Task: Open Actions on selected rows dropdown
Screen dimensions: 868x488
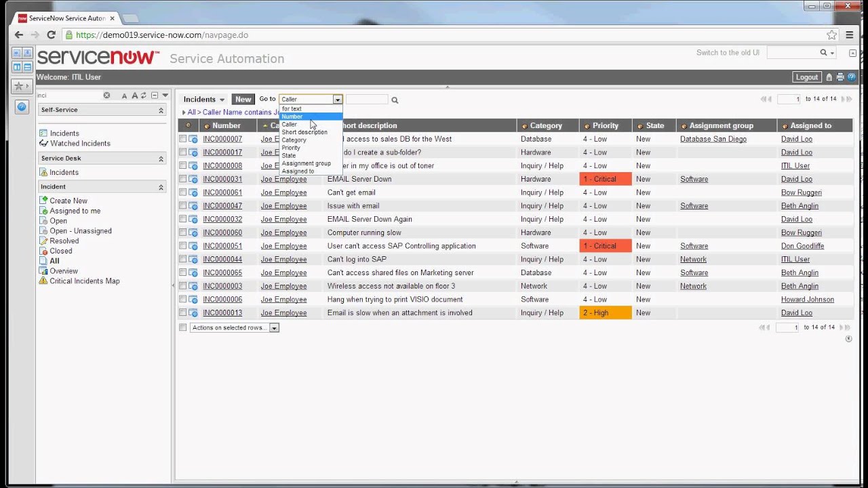Action: (235, 327)
